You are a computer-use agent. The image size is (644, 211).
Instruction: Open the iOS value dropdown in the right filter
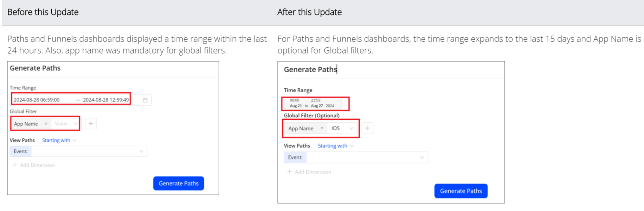pyautogui.click(x=342, y=128)
